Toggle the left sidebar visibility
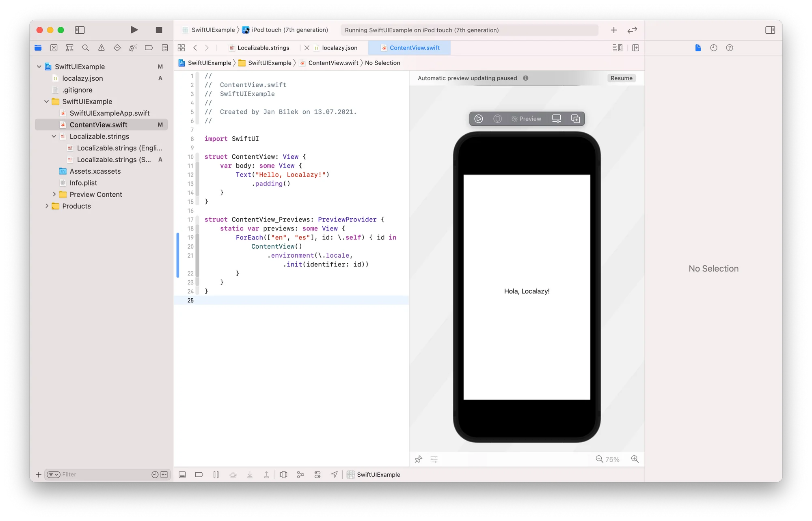Screen dimensions: 812x521 [80, 30]
